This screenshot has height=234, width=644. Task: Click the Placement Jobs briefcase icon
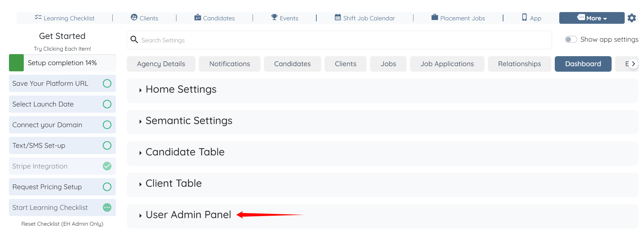point(435,18)
